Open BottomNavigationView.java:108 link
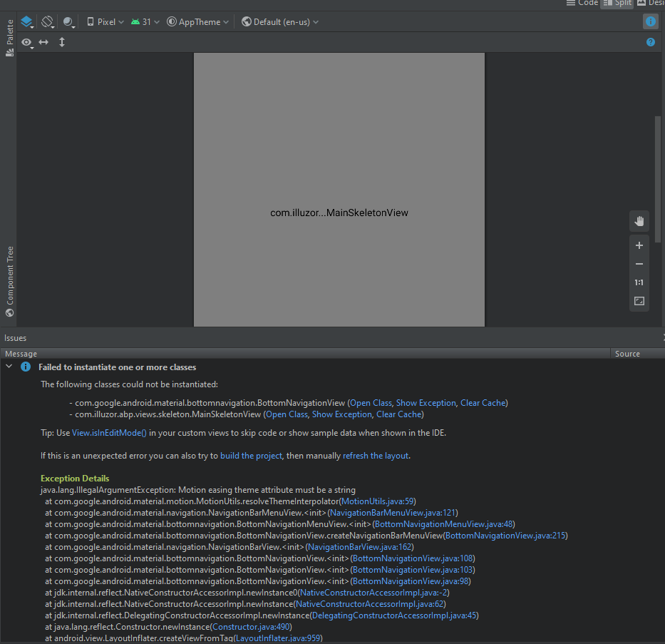Screen dimensions: 665x644 click(x=412, y=558)
